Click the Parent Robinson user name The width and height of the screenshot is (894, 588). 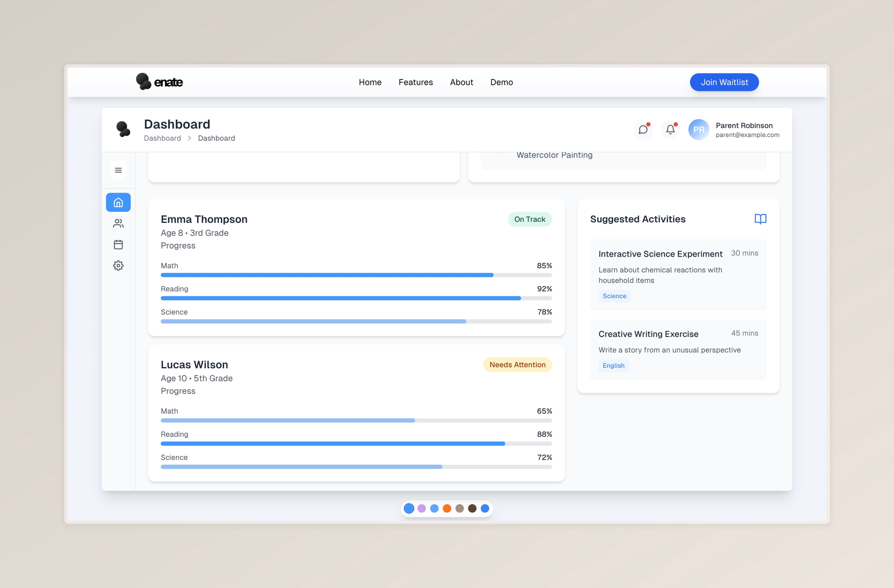(x=744, y=125)
